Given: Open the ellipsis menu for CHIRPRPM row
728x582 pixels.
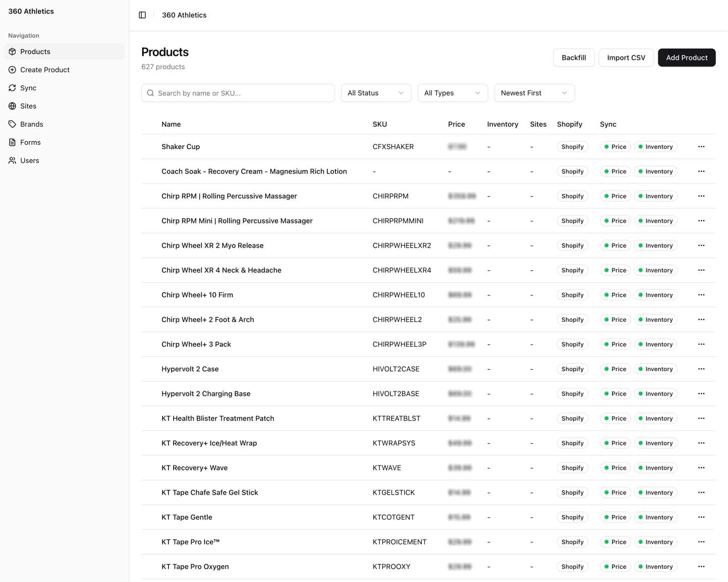Looking at the screenshot, I should point(701,196).
